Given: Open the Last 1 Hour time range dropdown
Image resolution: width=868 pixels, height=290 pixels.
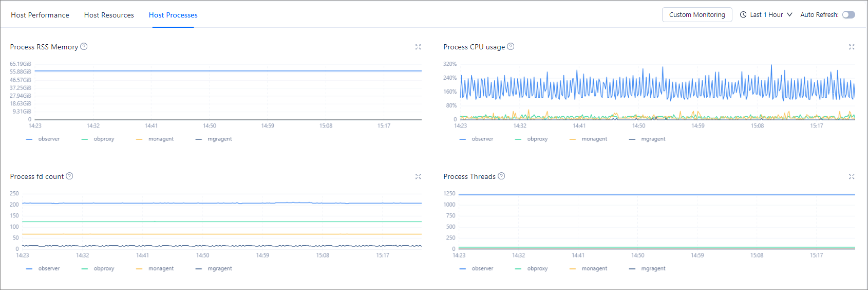Looking at the screenshot, I should [x=766, y=15].
